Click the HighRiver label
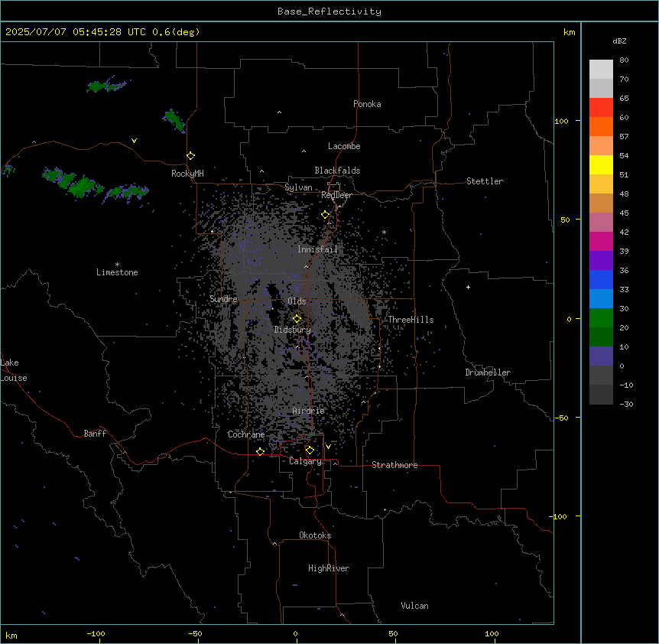 pos(329,568)
